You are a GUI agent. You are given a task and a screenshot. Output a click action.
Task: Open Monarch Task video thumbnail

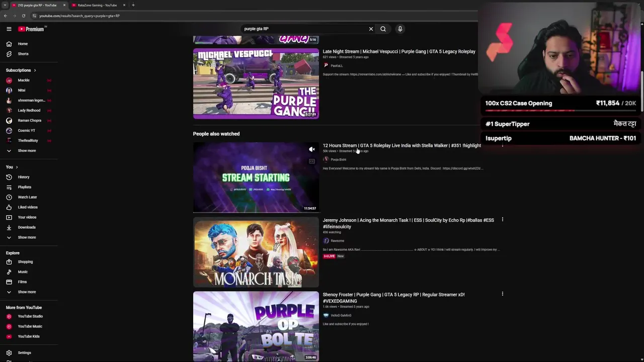(256, 252)
